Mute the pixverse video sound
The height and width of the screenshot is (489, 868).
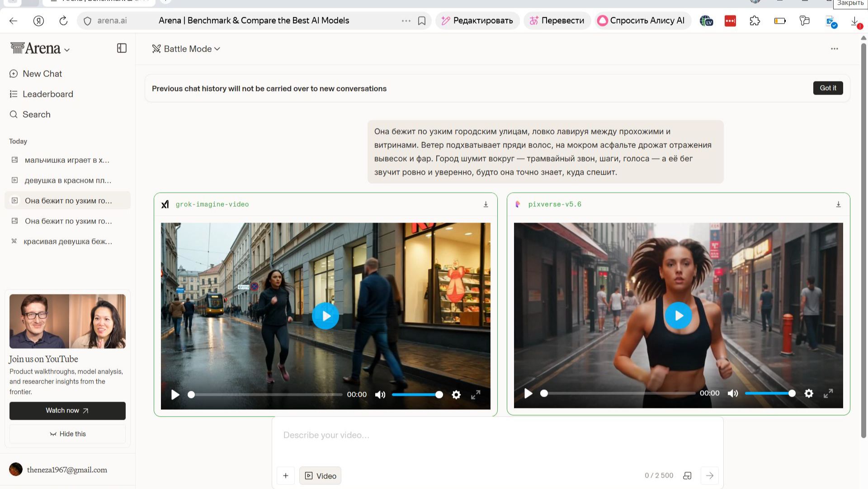[x=733, y=394]
